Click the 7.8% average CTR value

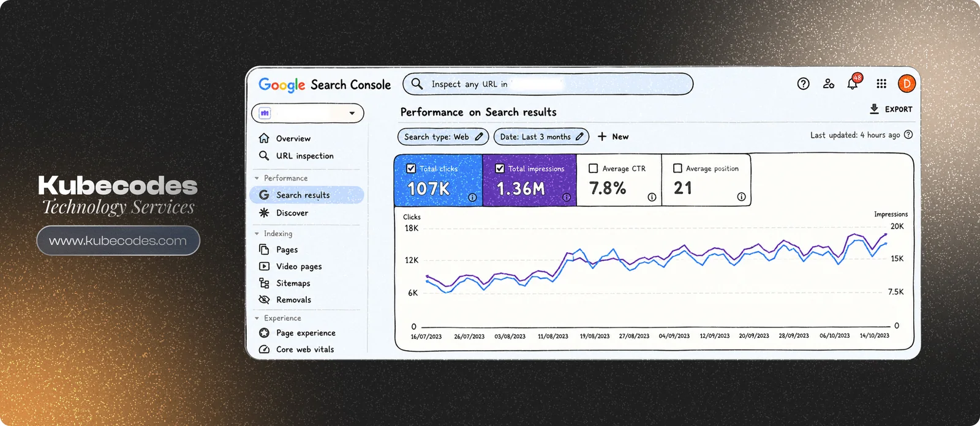click(608, 188)
